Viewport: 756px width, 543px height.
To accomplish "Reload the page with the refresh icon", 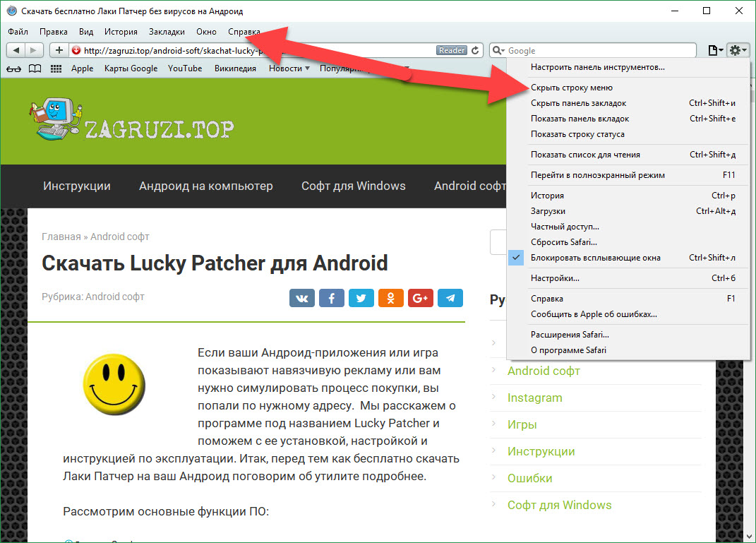I will click(x=476, y=50).
